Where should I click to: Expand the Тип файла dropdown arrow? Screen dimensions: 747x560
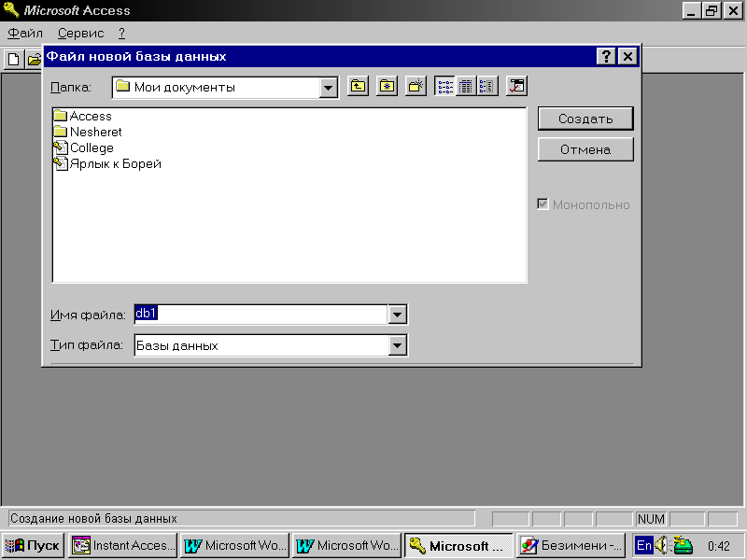(x=398, y=345)
